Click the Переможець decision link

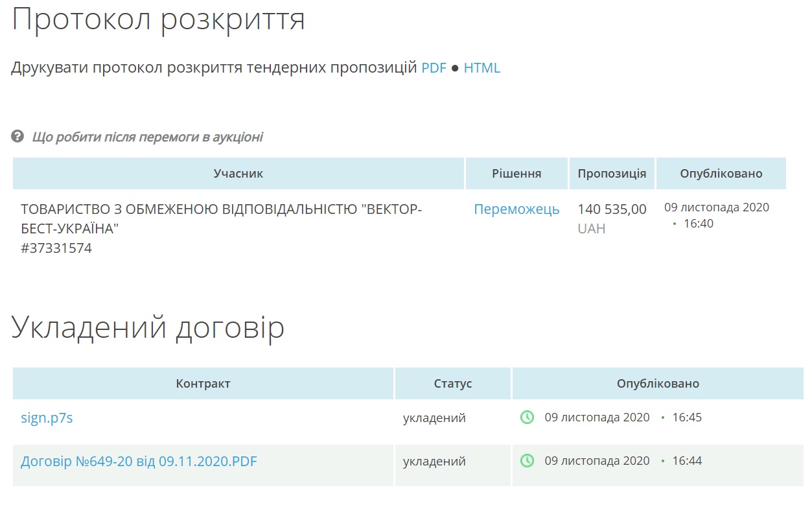(516, 209)
